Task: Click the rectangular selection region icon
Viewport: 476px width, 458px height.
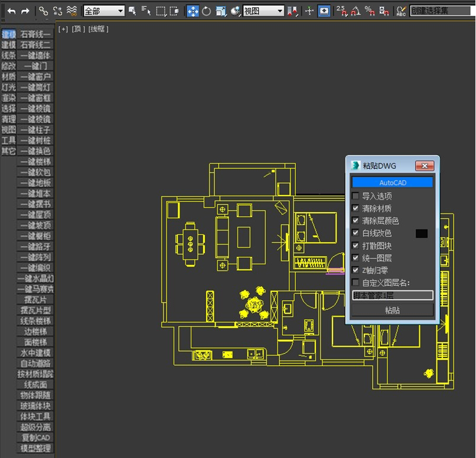Action: (x=161, y=12)
